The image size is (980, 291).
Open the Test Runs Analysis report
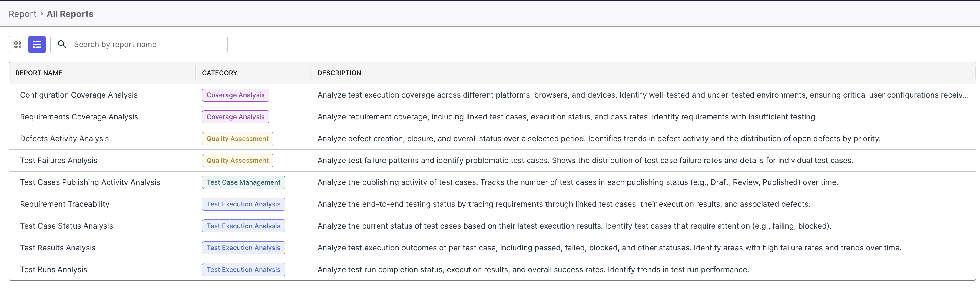[x=53, y=269]
